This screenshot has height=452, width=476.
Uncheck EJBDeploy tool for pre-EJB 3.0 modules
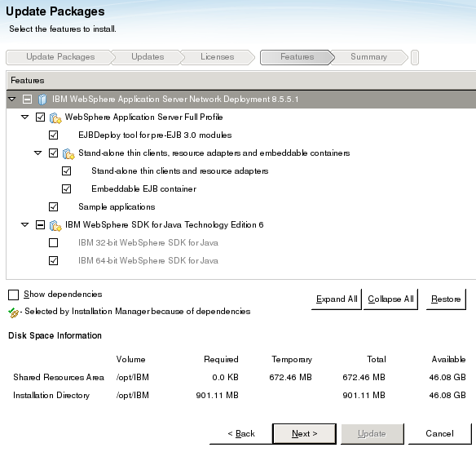[54, 135]
